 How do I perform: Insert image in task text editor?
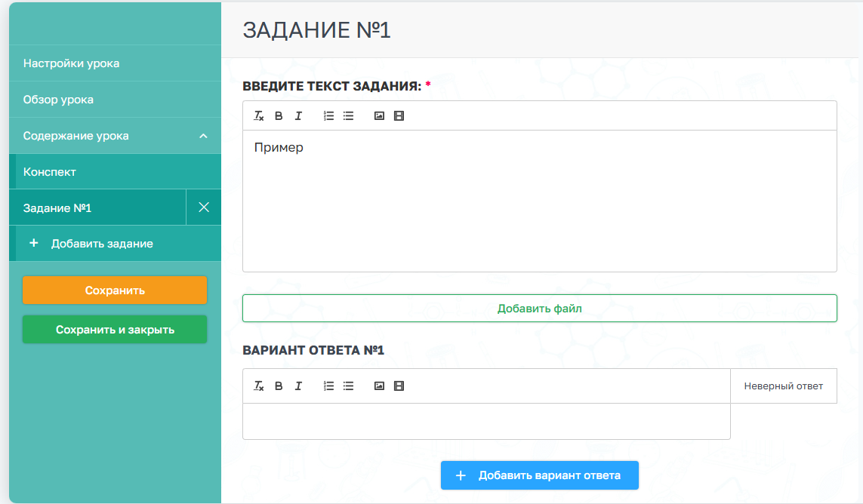click(x=379, y=116)
